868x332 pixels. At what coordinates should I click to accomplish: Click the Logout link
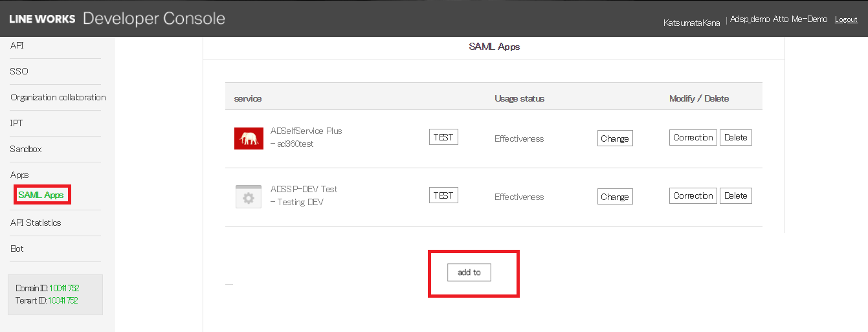pyautogui.click(x=846, y=19)
